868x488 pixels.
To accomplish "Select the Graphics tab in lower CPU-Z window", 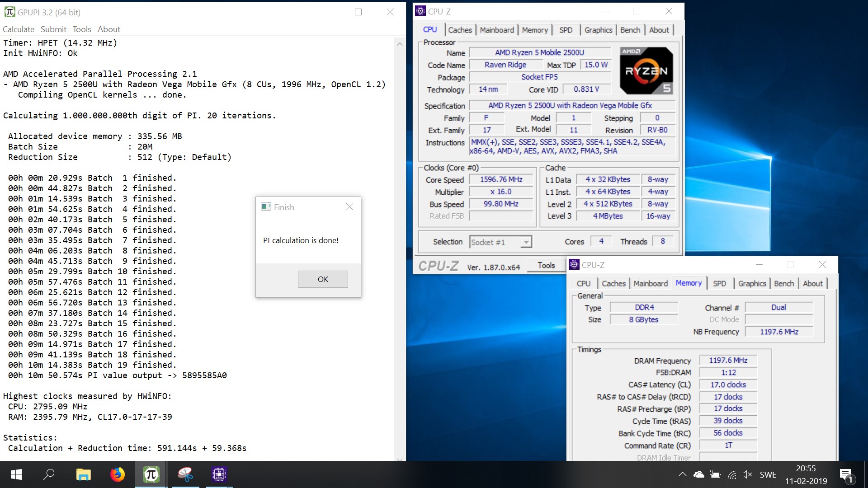I will pyautogui.click(x=752, y=284).
